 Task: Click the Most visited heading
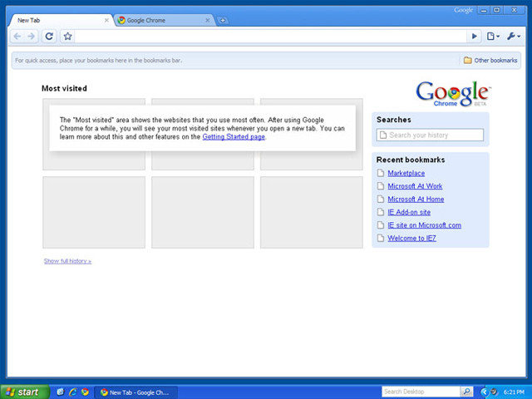(64, 89)
